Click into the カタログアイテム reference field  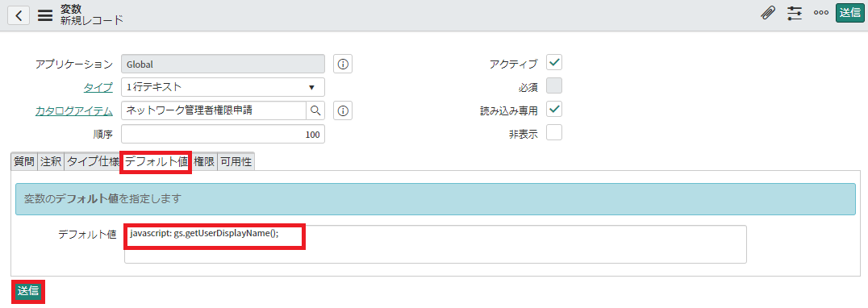(x=214, y=110)
